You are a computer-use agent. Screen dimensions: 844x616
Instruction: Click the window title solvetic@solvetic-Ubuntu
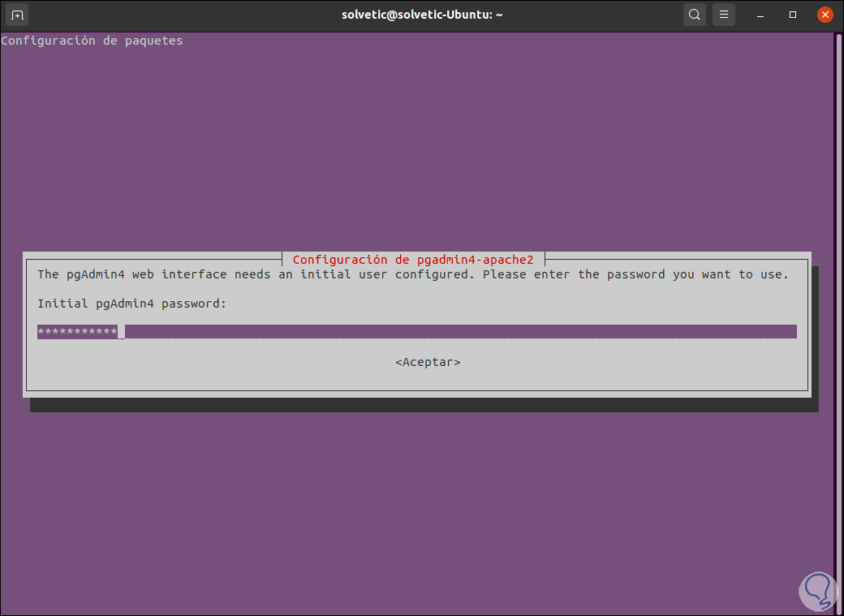422,15
